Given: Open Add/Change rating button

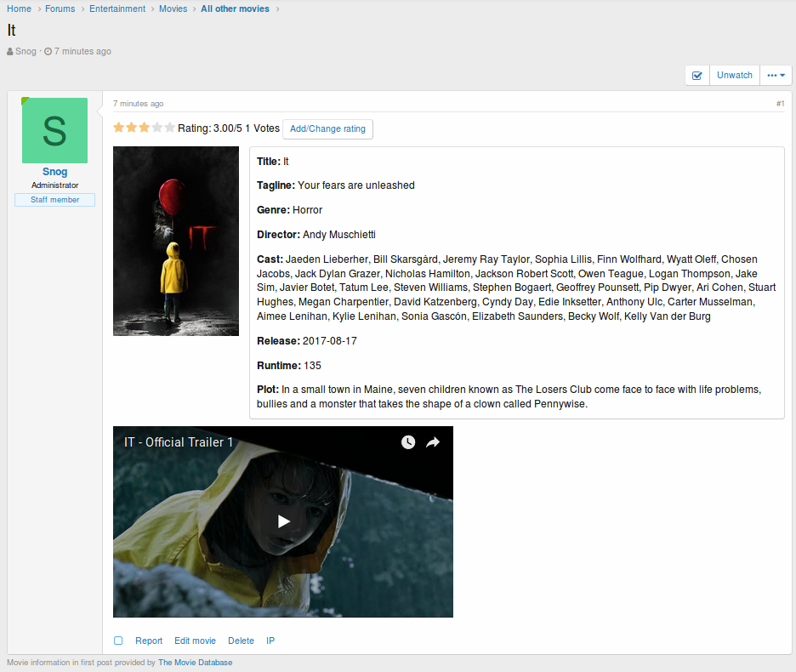Looking at the screenshot, I should coord(327,128).
